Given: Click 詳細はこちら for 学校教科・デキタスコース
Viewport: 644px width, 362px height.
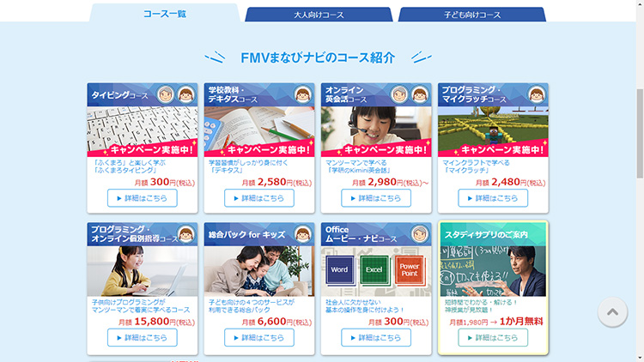Looking at the screenshot, I should coord(259,198).
